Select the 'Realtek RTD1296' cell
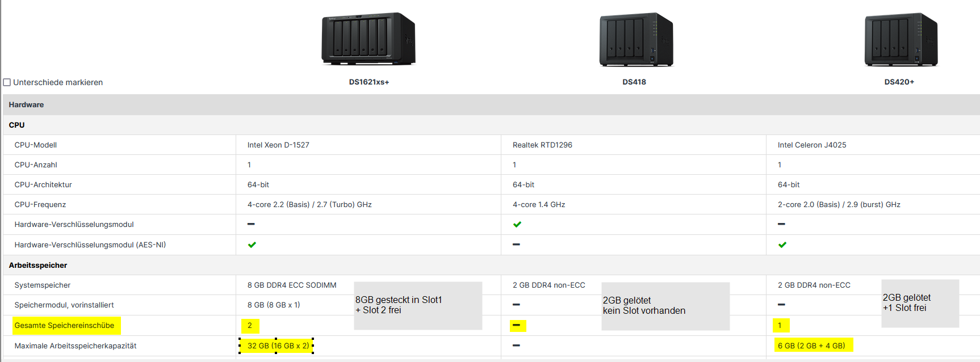Screen dimensions: 980x362 click(x=542, y=145)
